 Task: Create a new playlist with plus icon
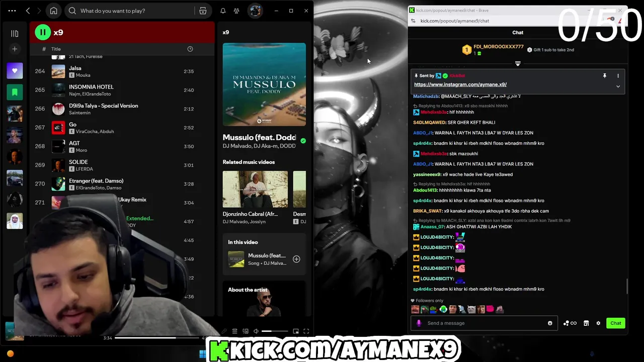(15, 49)
